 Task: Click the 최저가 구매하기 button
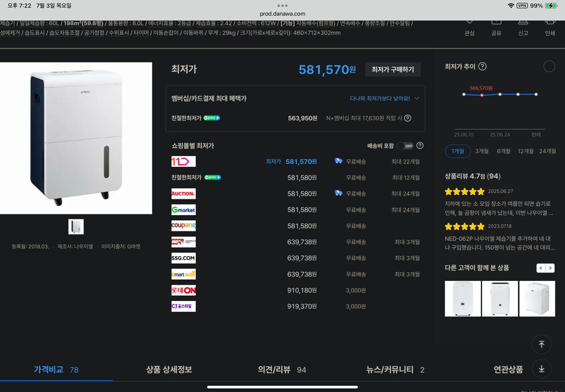coord(393,70)
